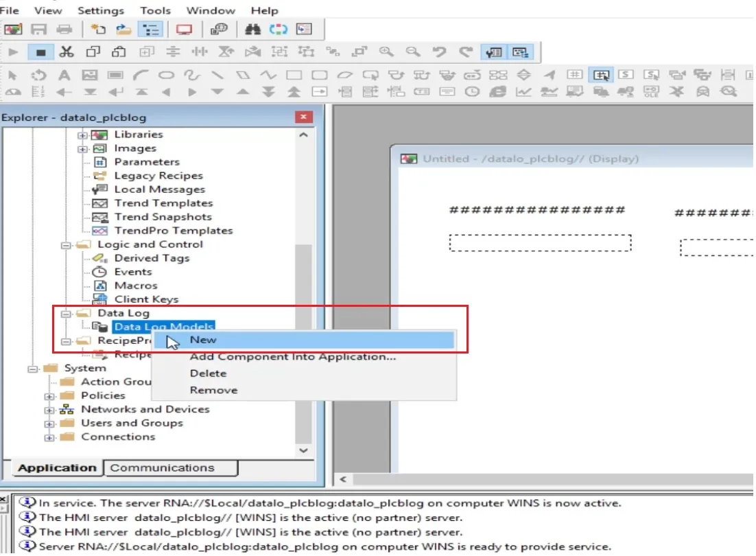
Task: Click the Edit Display stop square icon
Action: click(x=40, y=51)
